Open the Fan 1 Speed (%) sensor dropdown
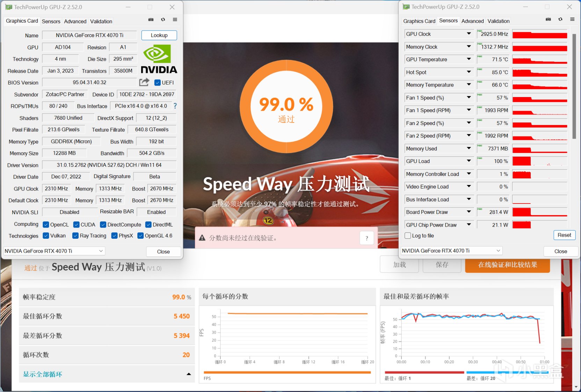 (469, 97)
